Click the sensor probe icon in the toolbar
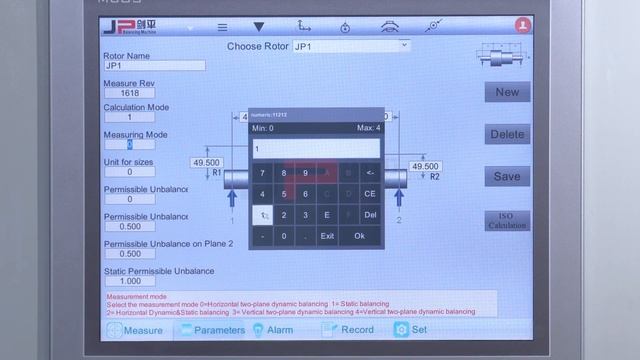Viewport: 640px width, 360px height. [x=433, y=26]
